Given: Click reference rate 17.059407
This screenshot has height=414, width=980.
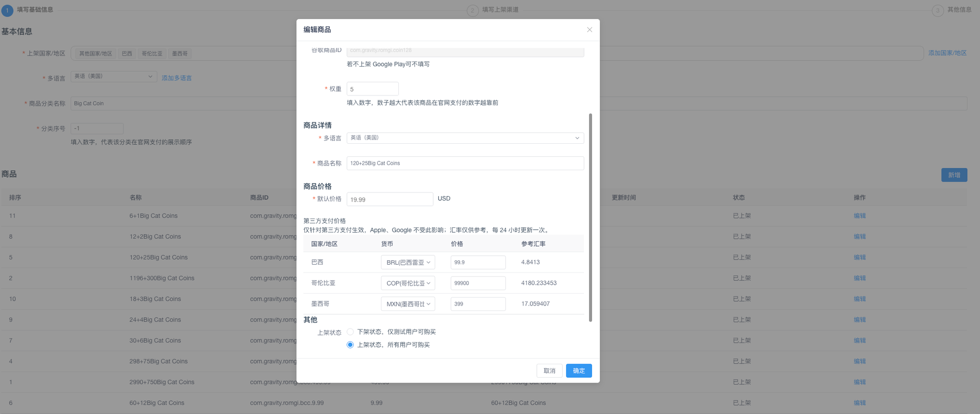Looking at the screenshot, I should tap(535, 304).
